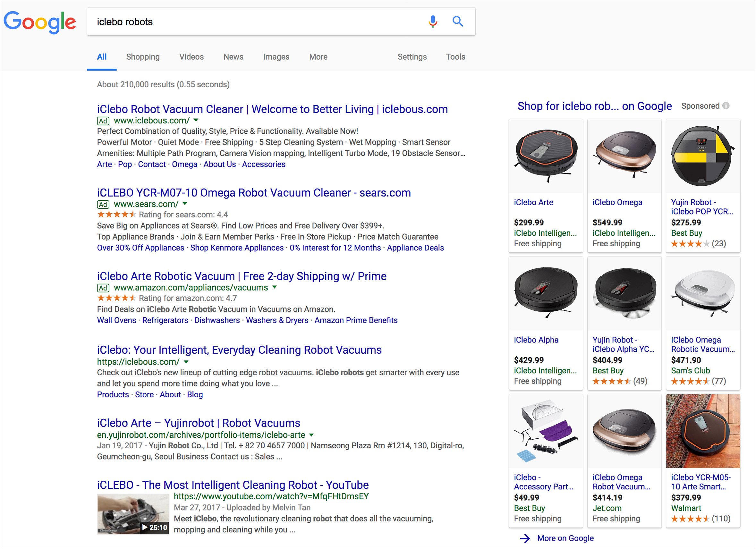Open the Wall Ovens sitelink
This screenshot has width=756, height=549.
(116, 320)
